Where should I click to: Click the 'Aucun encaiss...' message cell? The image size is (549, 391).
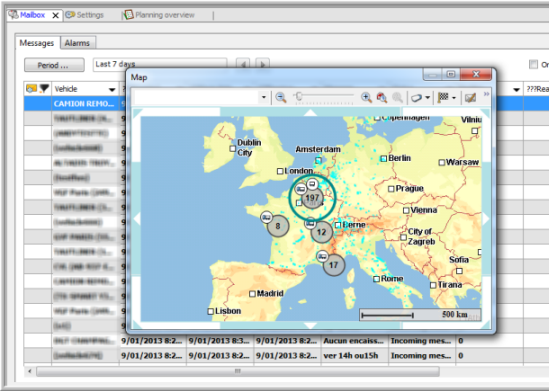click(x=354, y=341)
